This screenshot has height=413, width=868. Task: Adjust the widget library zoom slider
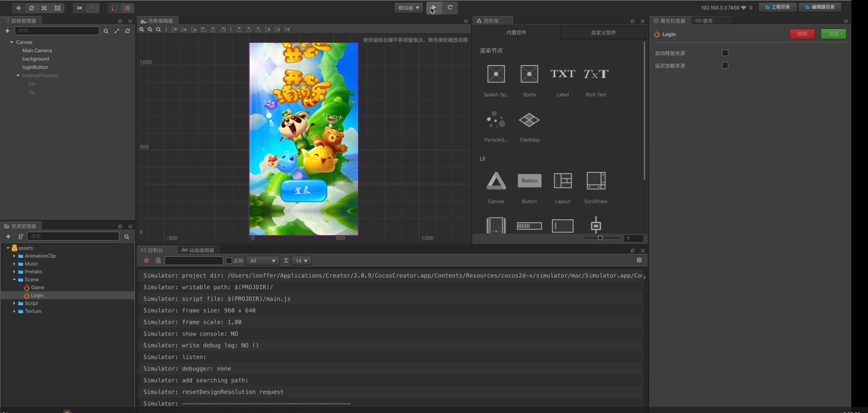[600, 238]
